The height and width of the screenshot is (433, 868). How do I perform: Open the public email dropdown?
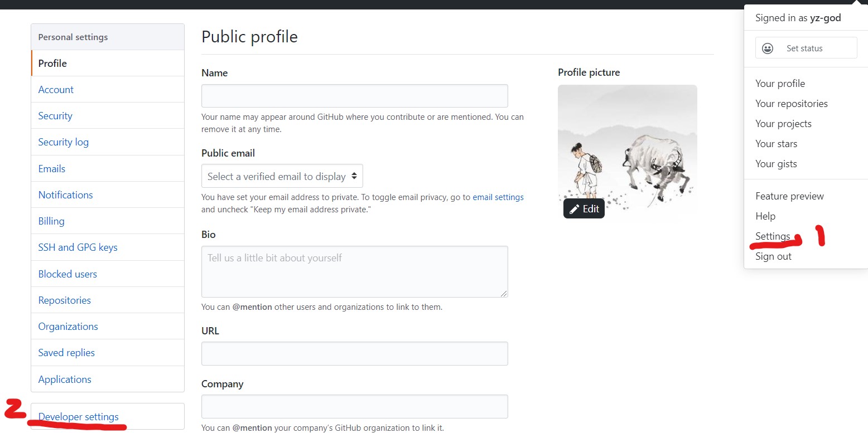click(282, 176)
